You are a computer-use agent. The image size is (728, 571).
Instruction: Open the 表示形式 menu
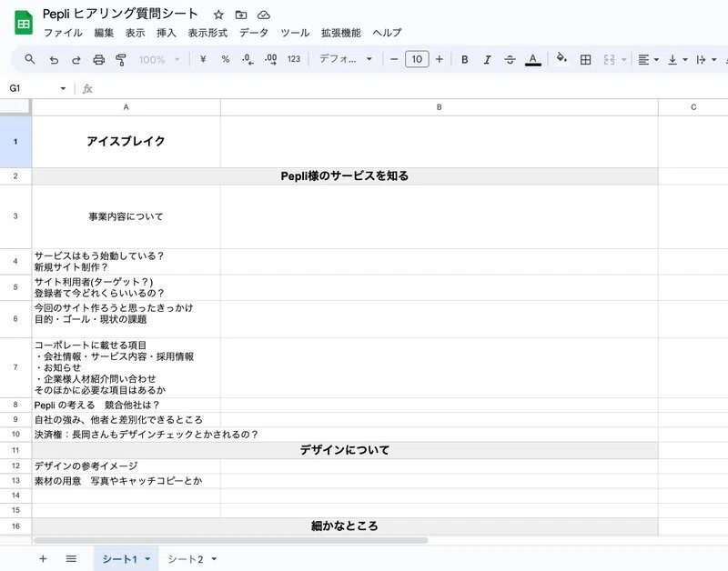click(x=207, y=33)
